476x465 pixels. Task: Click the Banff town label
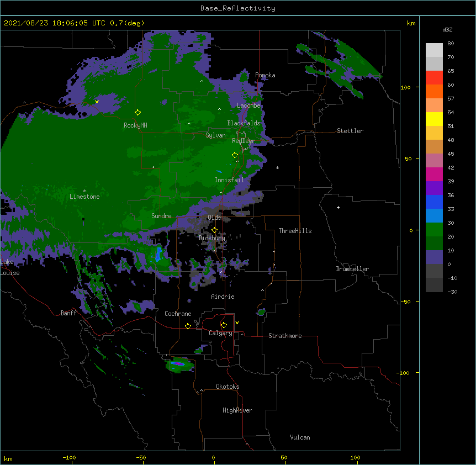(x=68, y=313)
